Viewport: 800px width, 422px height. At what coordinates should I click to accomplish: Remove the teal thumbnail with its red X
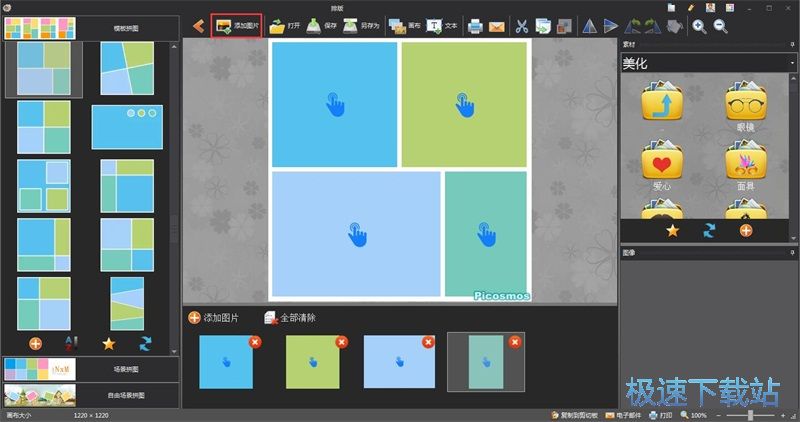tap(515, 341)
